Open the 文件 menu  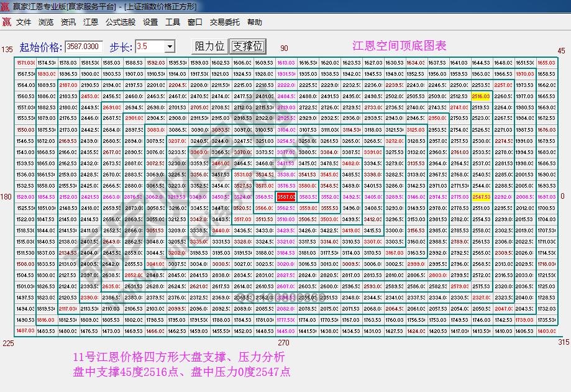click(24, 21)
